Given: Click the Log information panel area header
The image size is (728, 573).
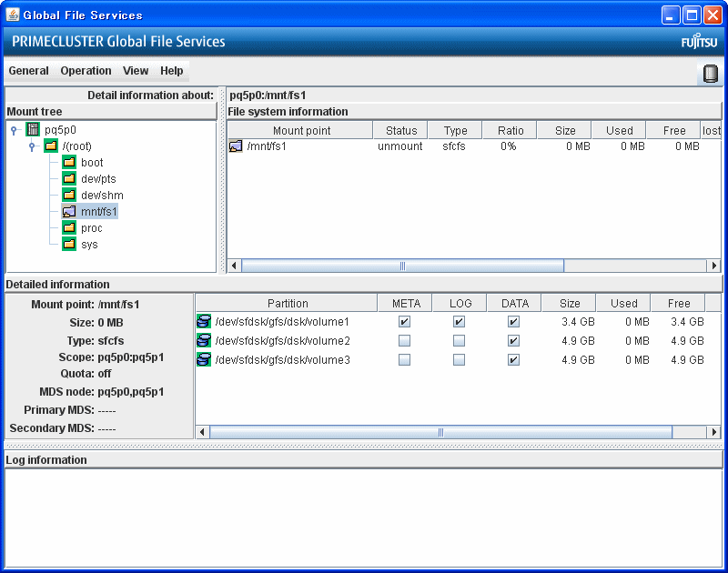Looking at the screenshot, I should 363,460.
